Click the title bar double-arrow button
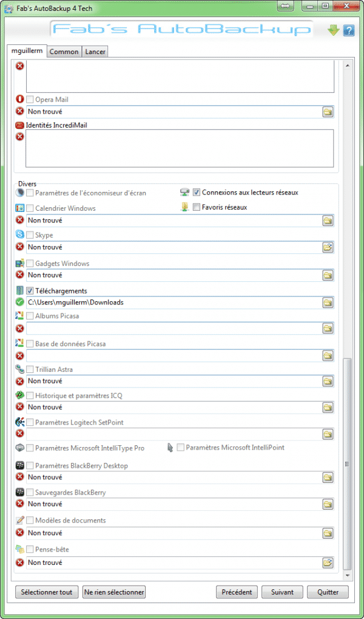This screenshot has width=364, height=619. pyautogui.click(x=286, y=6)
